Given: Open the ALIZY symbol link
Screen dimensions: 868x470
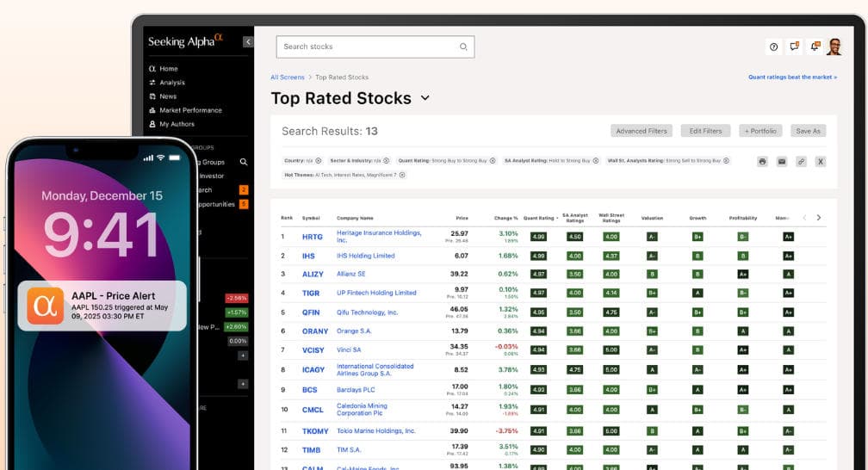Looking at the screenshot, I should tap(313, 274).
